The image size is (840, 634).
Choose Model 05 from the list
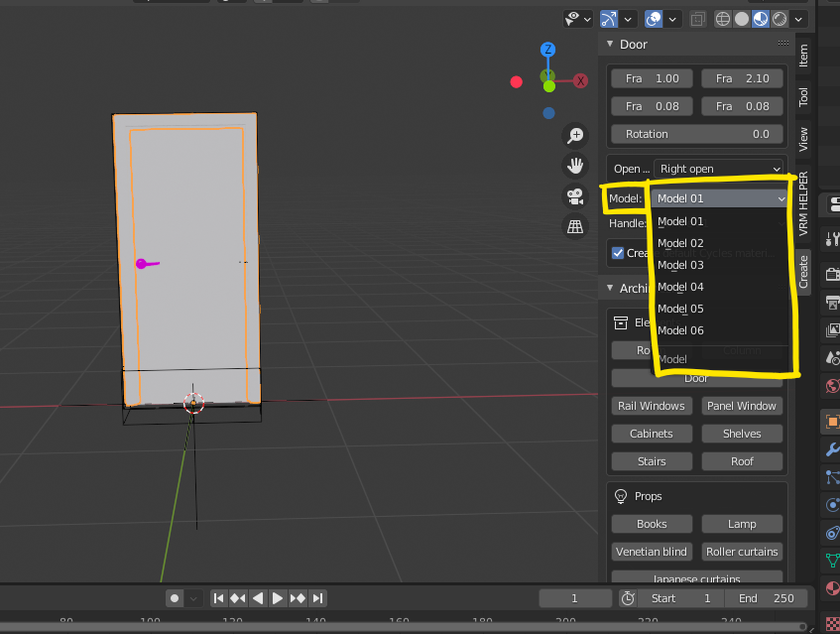click(721, 309)
